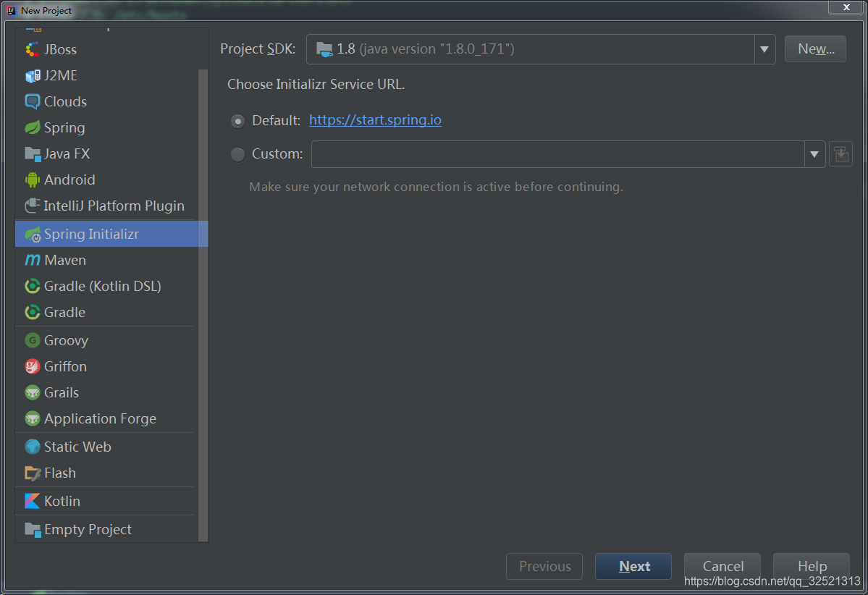Choose Spring Initializr project type label
868x595 pixels.
91,234
